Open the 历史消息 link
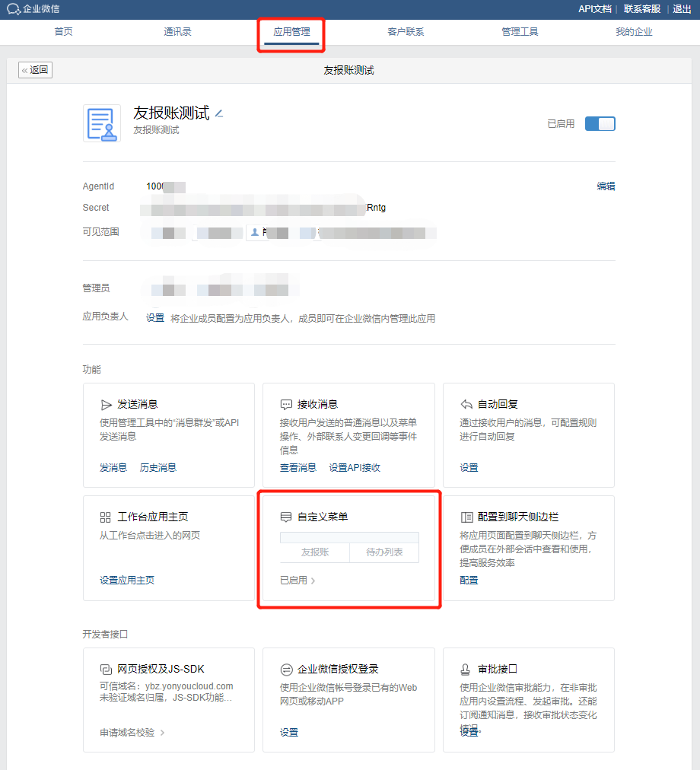Image resolution: width=700 pixels, height=770 pixels. click(x=158, y=467)
